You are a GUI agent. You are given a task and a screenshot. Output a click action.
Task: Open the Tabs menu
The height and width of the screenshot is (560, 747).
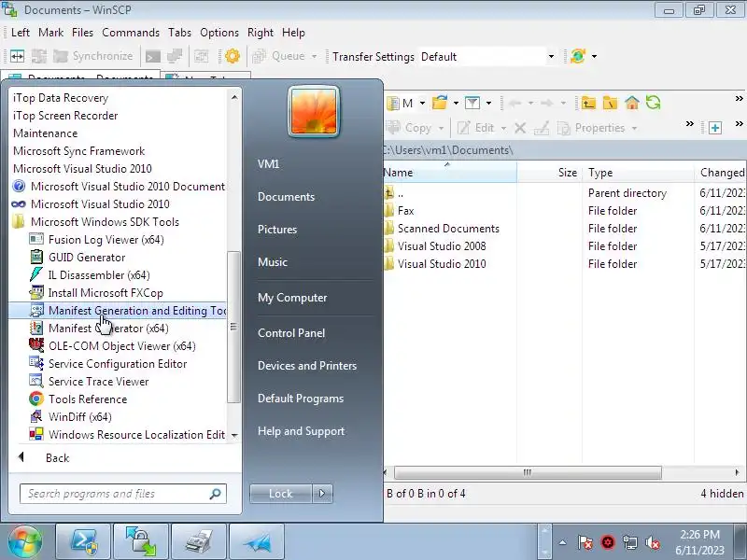coord(179,33)
